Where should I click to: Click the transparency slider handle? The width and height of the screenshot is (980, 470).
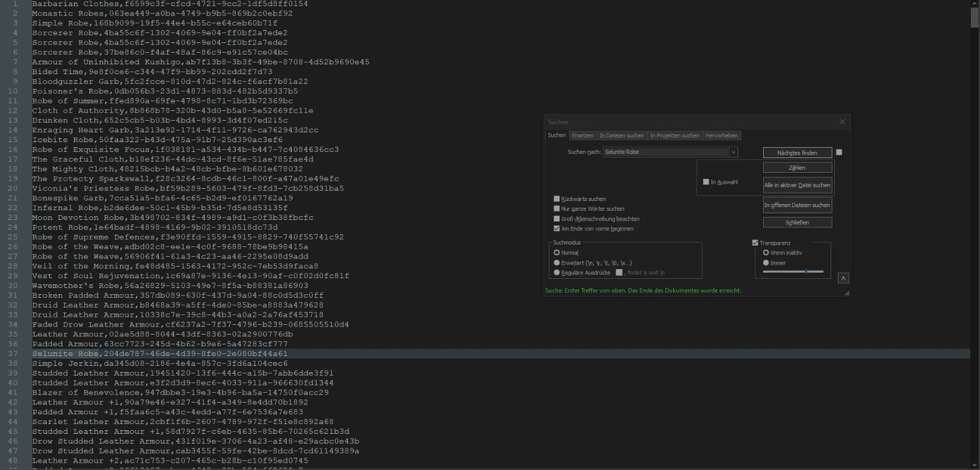(x=806, y=271)
